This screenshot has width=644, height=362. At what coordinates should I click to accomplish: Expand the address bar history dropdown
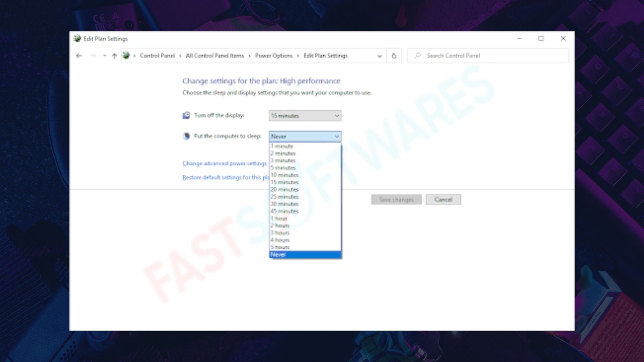pos(380,56)
